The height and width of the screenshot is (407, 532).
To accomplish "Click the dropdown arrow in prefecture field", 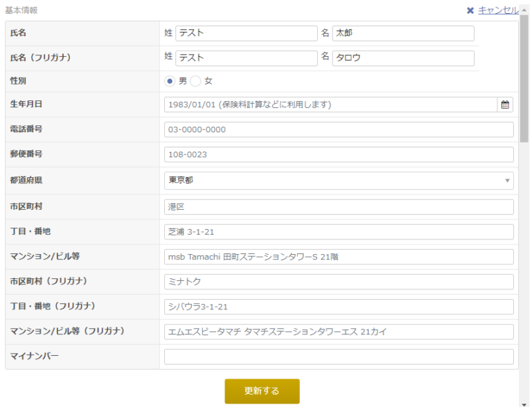I will pos(507,181).
